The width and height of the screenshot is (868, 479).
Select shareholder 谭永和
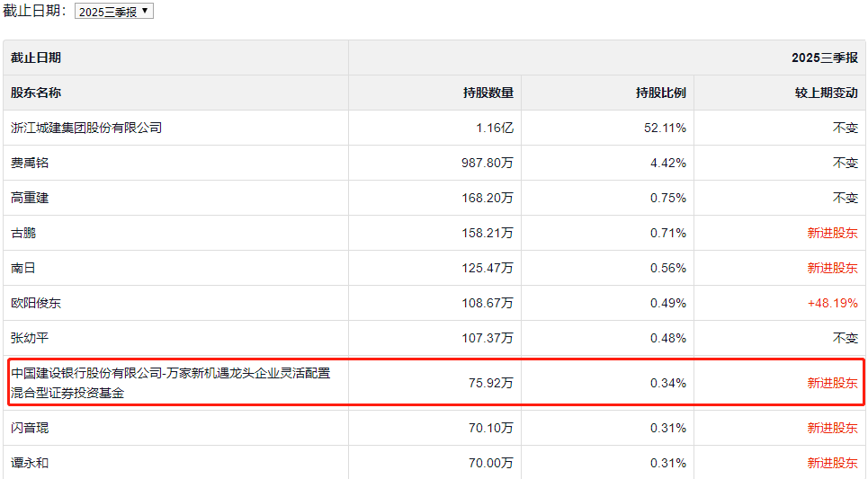pyautogui.click(x=30, y=463)
